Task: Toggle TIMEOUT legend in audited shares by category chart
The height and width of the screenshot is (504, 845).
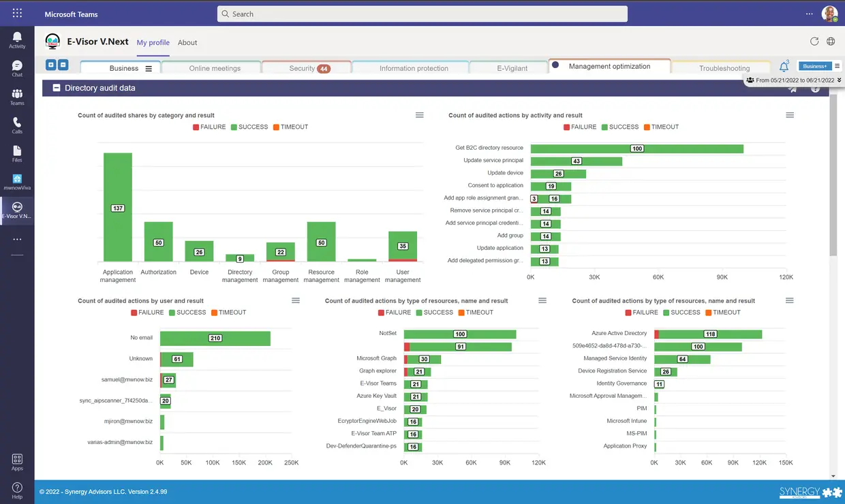Action: (x=290, y=127)
